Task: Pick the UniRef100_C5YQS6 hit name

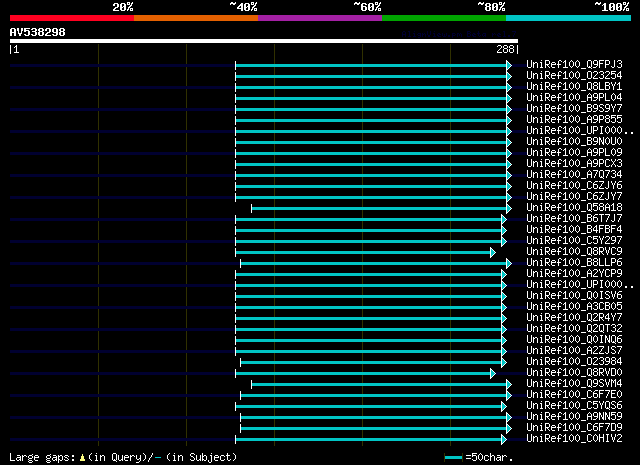Action: point(574,405)
